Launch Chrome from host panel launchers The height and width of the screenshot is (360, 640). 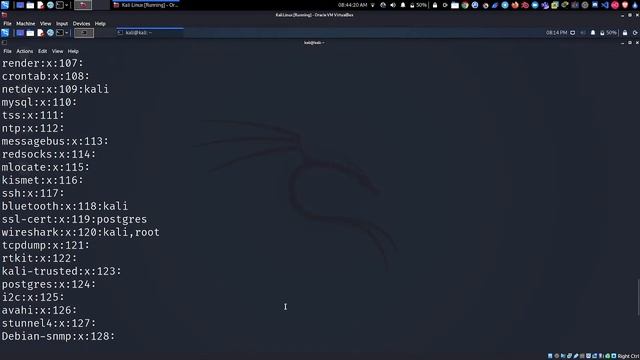coord(465,5)
